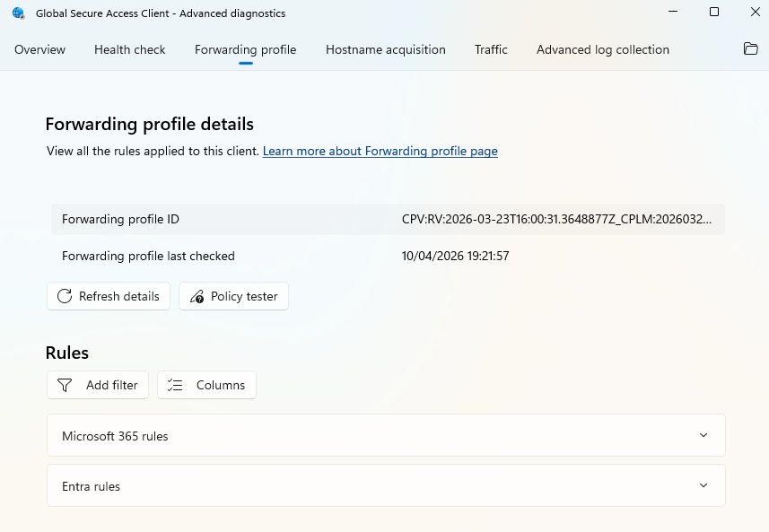Click the Entra rules section label
This screenshot has height=532, width=769.
pyautogui.click(x=91, y=486)
